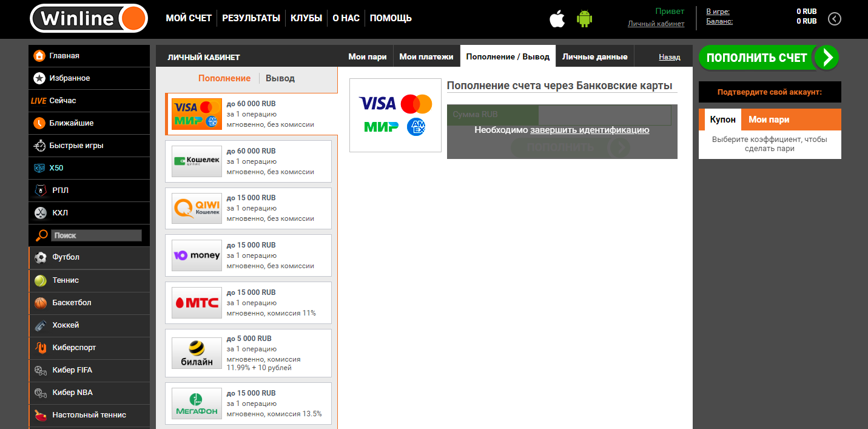Click the Баланс link
Image resolution: width=868 pixels, height=429 pixels.
pos(719,21)
